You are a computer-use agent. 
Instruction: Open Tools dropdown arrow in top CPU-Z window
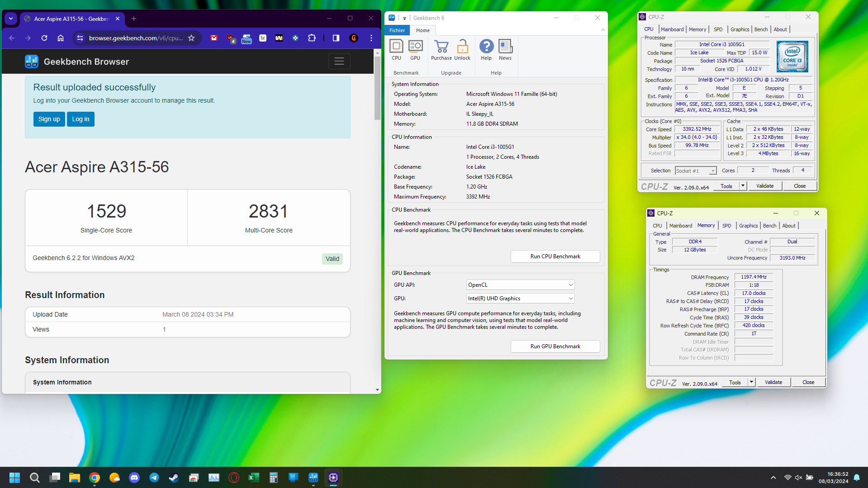pyautogui.click(x=742, y=186)
